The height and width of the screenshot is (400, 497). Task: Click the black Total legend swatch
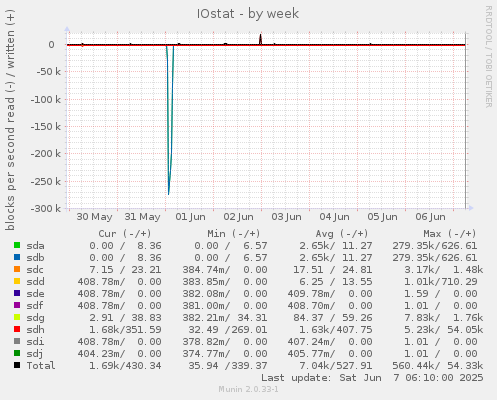coord(17,365)
